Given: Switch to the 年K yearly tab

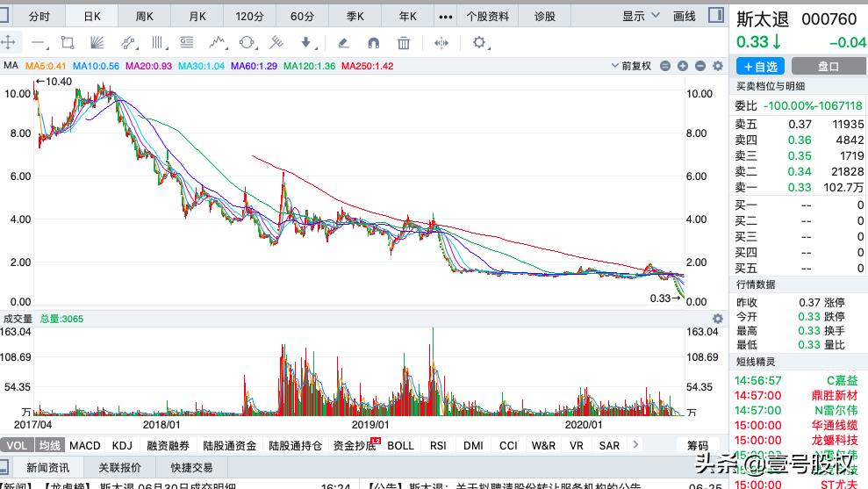Looking at the screenshot, I should pos(407,17).
